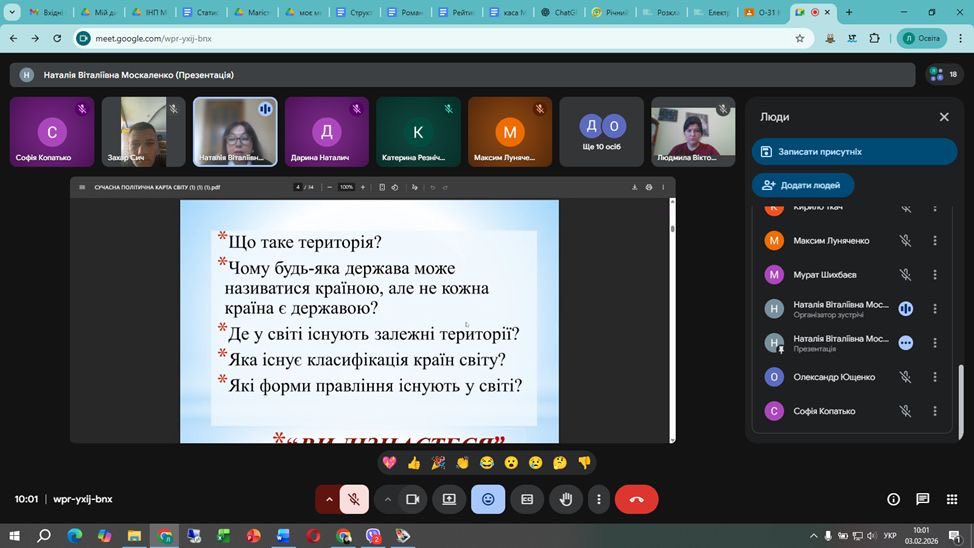This screenshot has height=548, width=974.
Task: Switch to the О-31 browser tab
Action: pyautogui.click(x=762, y=12)
